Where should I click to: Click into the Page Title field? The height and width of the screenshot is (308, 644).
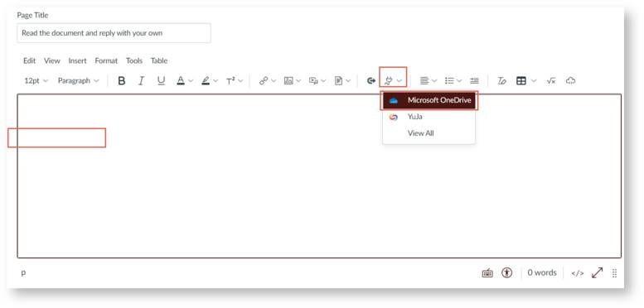[x=114, y=33]
